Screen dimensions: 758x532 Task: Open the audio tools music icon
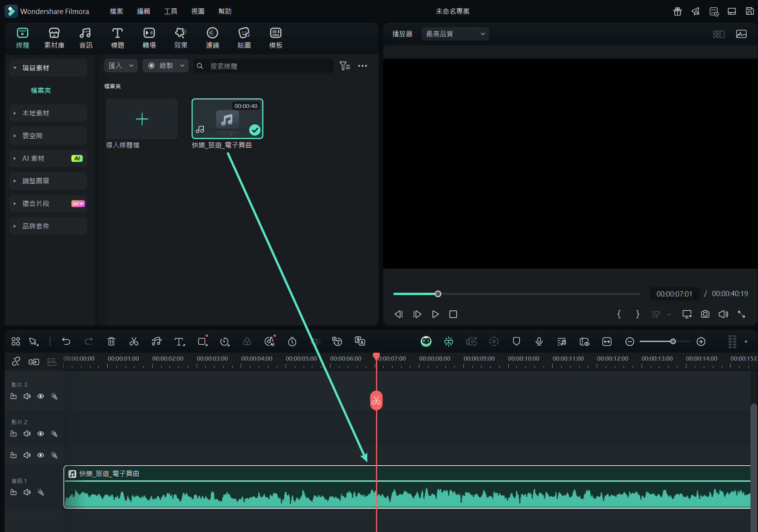156,341
